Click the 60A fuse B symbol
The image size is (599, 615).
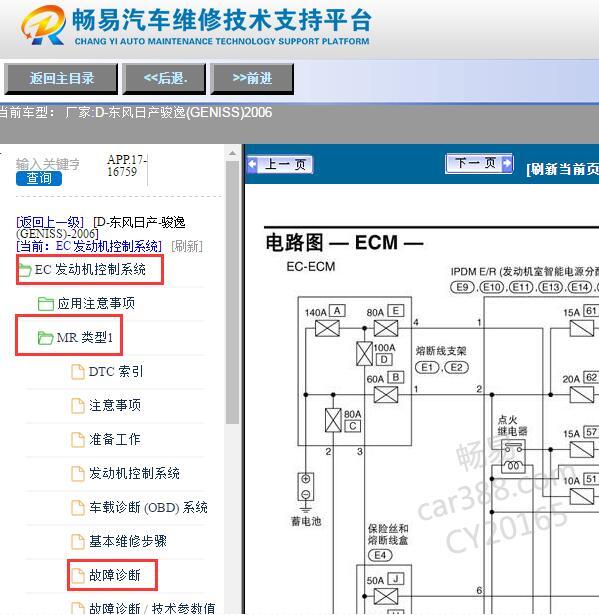click(x=386, y=395)
